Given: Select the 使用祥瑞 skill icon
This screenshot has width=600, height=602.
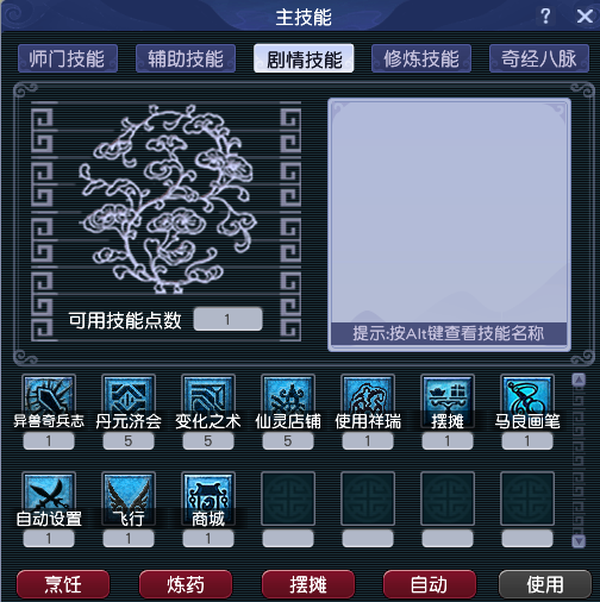Looking at the screenshot, I should [368, 401].
